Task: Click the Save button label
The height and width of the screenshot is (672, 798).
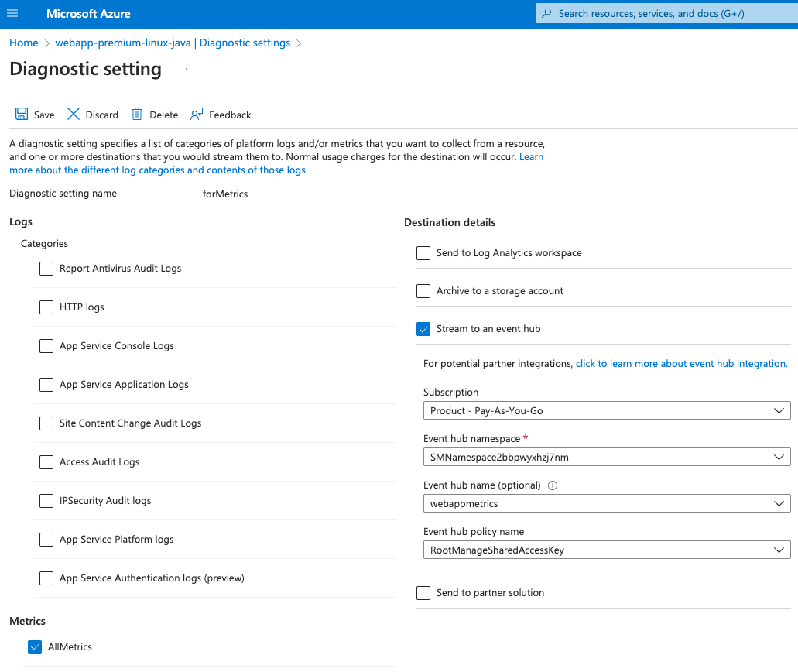Action: click(x=44, y=115)
